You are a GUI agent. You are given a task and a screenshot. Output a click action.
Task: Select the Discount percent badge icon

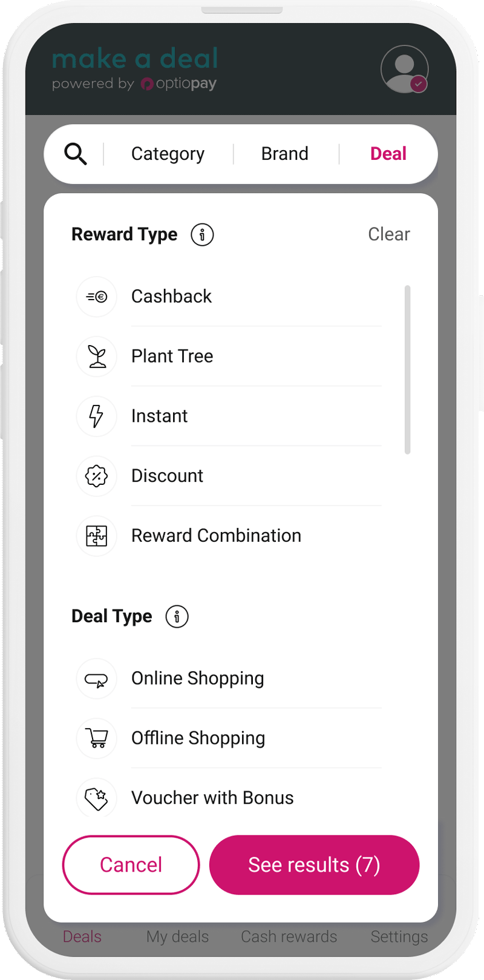96,476
